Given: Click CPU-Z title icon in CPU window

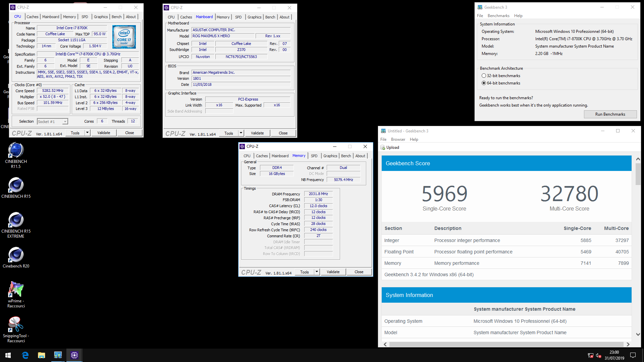Looking at the screenshot, I should (13, 7).
